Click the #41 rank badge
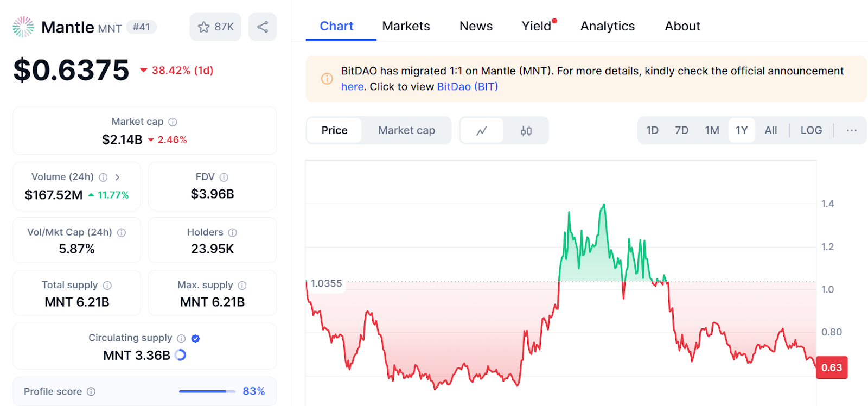Image resolution: width=868 pixels, height=406 pixels. click(142, 27)
